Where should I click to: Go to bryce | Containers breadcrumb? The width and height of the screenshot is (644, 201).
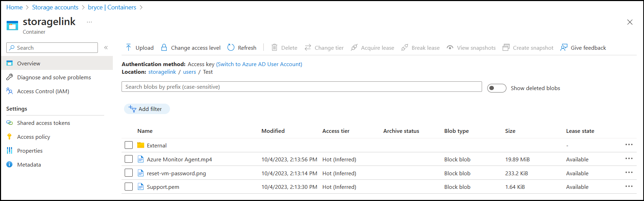click(x=112, y=7)
